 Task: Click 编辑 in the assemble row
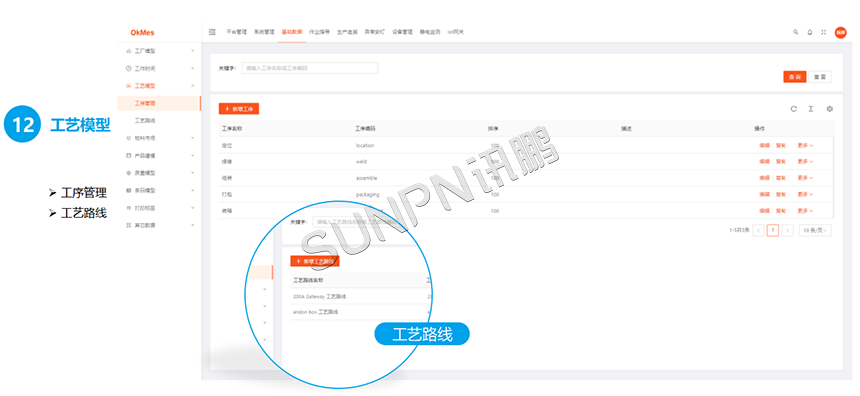[x=765, y=178]
